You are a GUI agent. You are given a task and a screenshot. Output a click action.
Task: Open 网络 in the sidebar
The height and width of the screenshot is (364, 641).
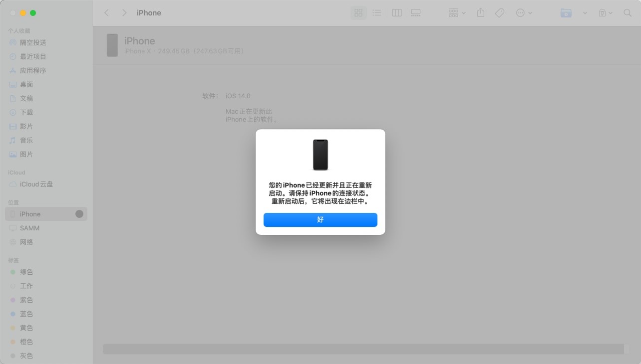(x=46, y=242)
